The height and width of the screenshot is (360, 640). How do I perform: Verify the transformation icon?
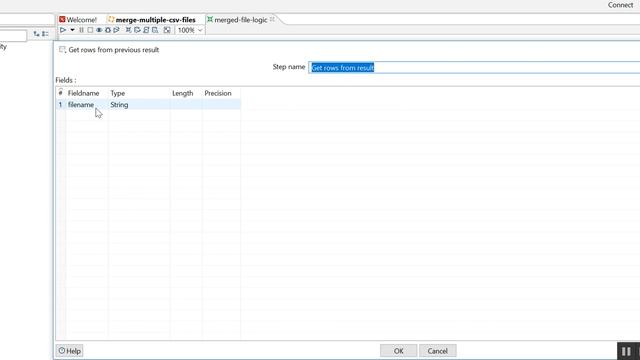tap(128, 30)
